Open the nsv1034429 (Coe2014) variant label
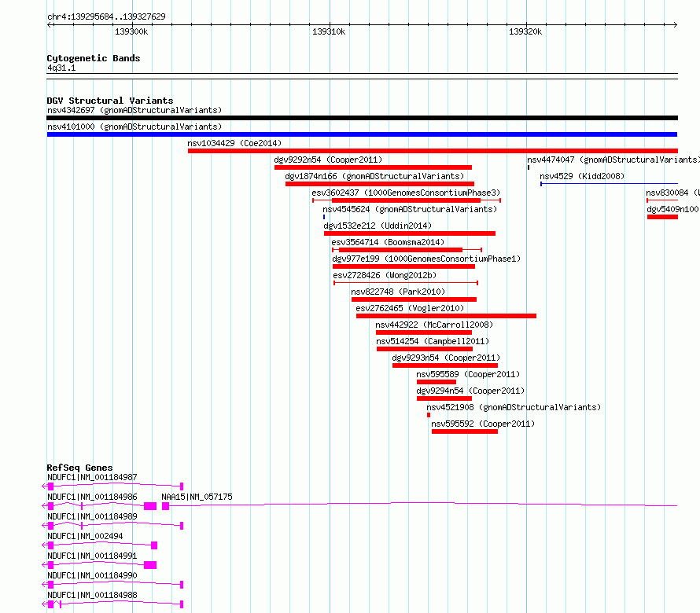 coord(234,143)
